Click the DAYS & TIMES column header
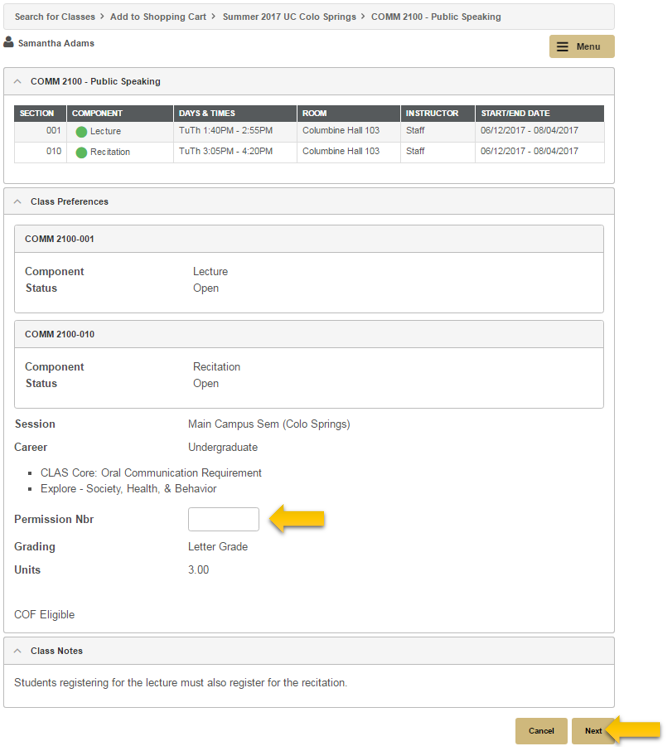This screenshot has width=667, height=747. 235,113
